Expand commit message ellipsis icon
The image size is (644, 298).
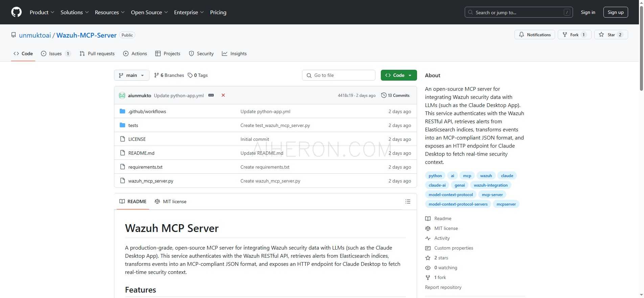coord(211,95)
